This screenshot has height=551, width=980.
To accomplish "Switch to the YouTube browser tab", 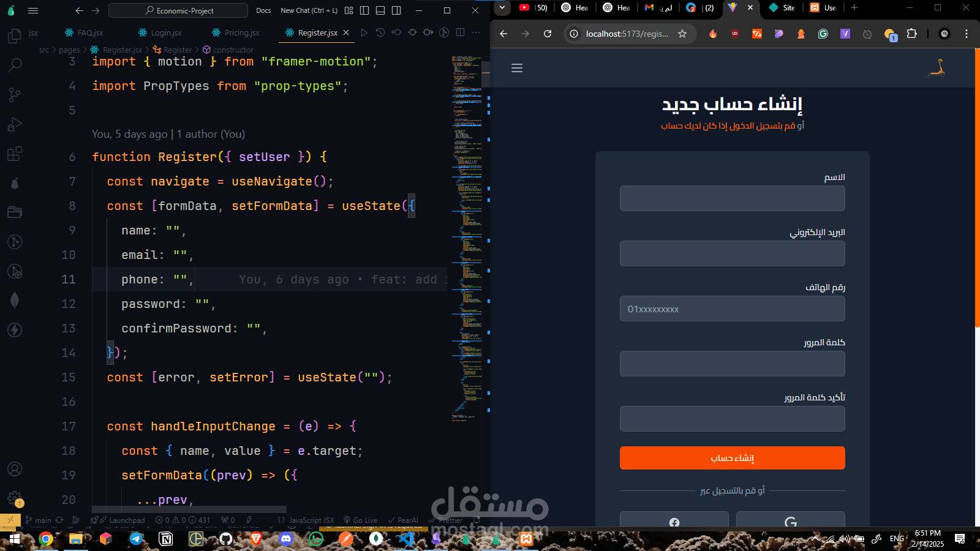I will 533,8.
